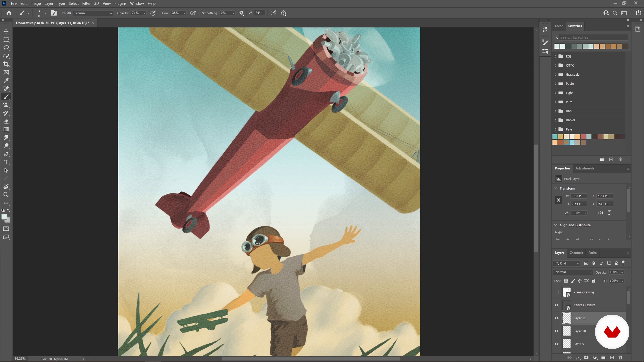Expand the Darker swatch folder
The height and width of the screenshot is (362, 644).
coord(555,120)
